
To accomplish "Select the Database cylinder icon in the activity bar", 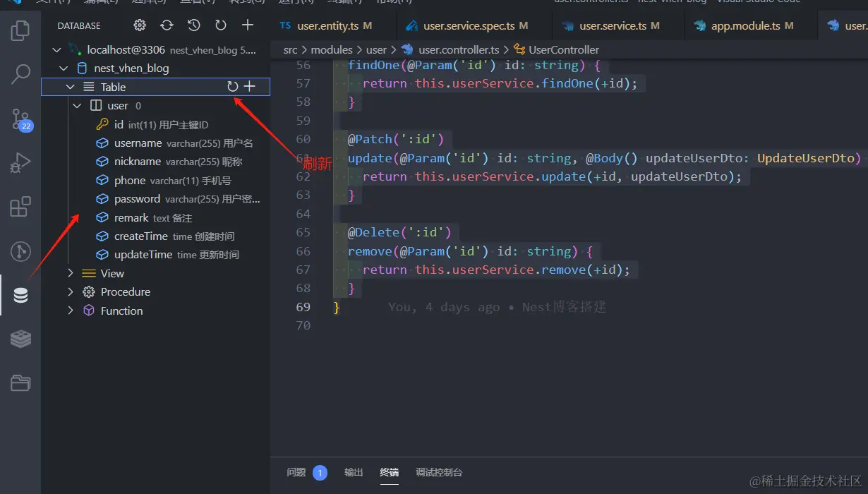I will (20, 295).
